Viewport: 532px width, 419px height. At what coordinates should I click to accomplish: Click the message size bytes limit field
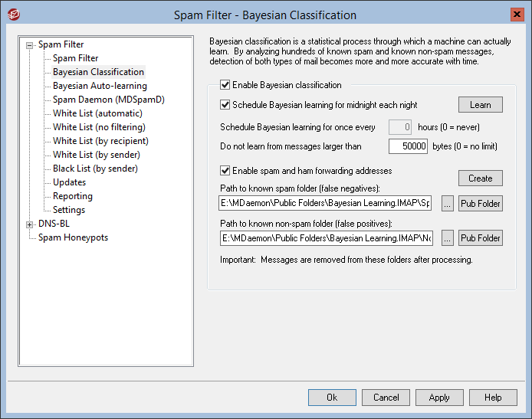408,146
